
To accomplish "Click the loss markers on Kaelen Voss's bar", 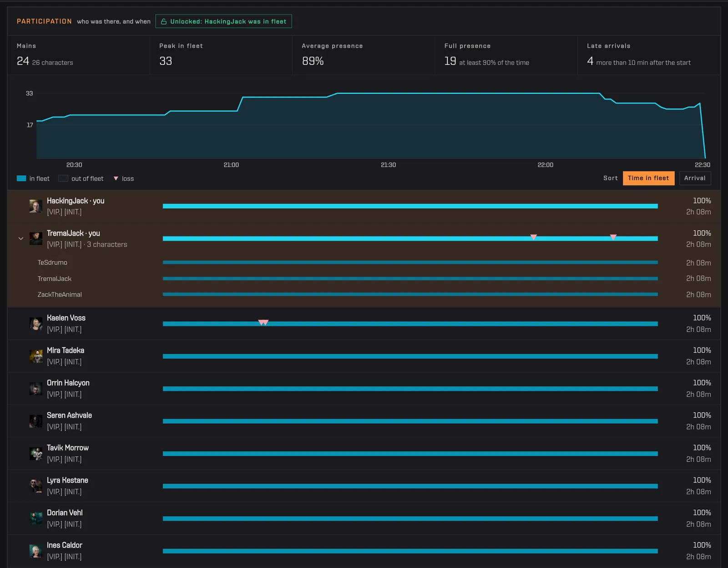I will click(263, 323).
